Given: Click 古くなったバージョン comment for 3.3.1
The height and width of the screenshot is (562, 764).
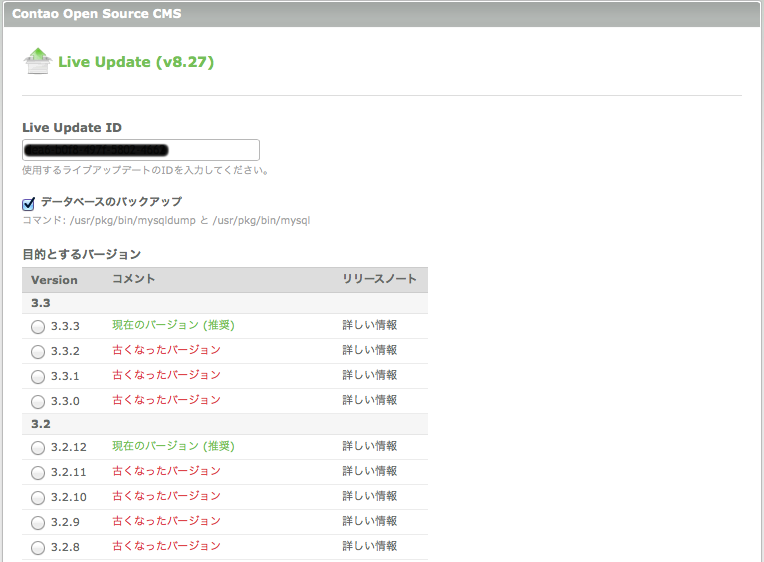Looking at the screenshot, I should (167, 375).
